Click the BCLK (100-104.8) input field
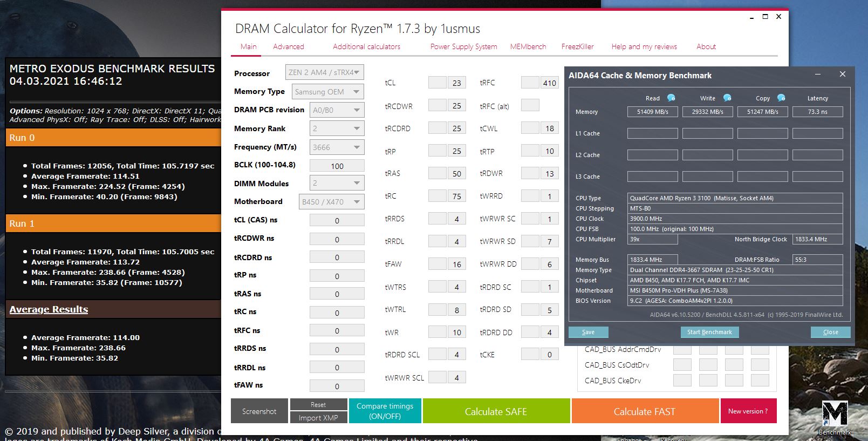The image size is (868, 441). click(337, 166)
